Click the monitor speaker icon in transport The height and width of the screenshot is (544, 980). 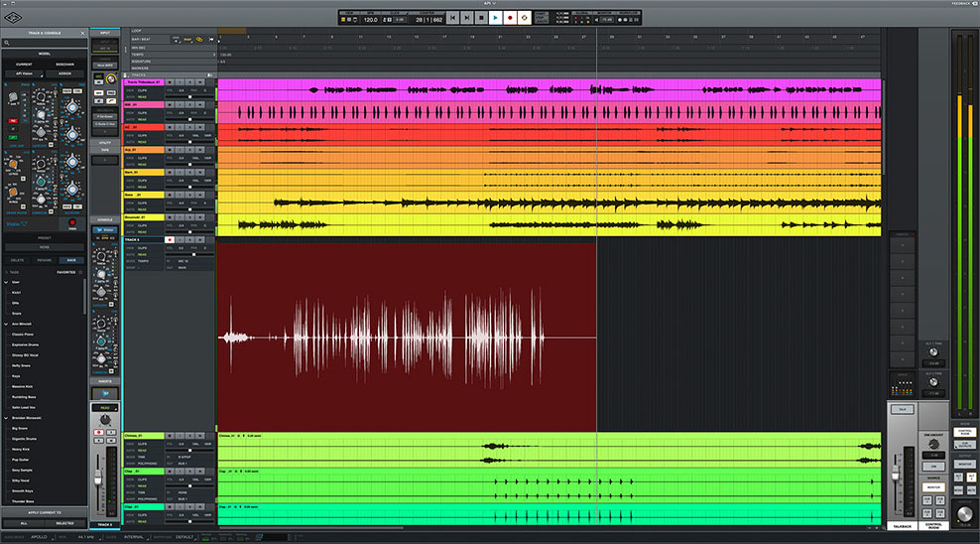tap(596, 20)
